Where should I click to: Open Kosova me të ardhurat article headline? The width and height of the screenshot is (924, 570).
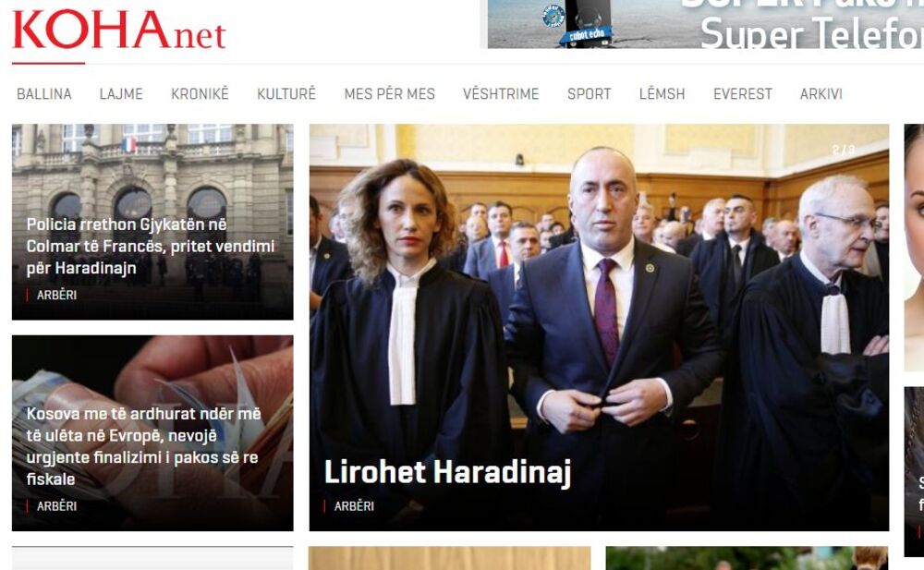144,446
